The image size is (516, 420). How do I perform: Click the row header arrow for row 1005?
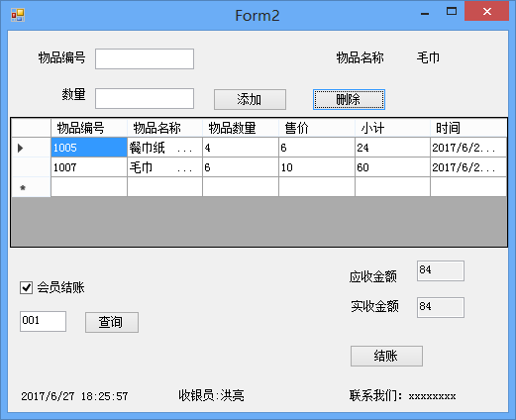pyautogui.click(x=31, y=148)
